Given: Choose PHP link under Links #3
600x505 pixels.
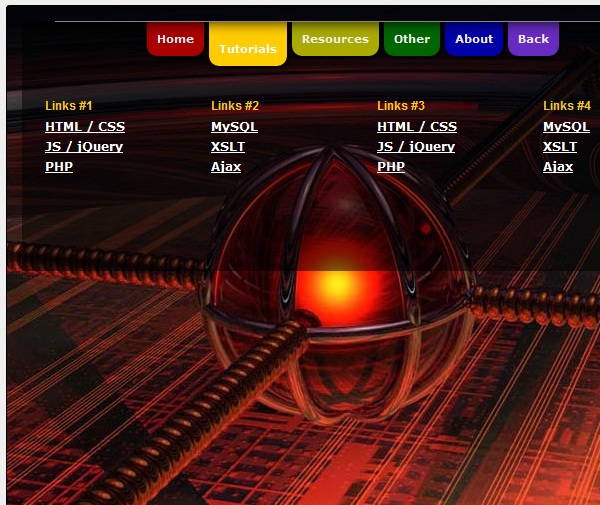Looking at the screenshot, I should [391, 167].
